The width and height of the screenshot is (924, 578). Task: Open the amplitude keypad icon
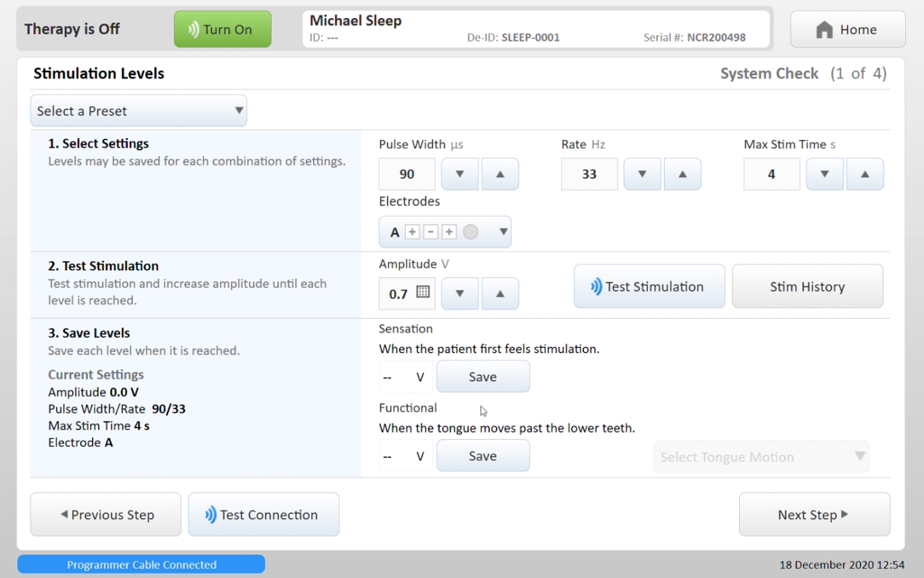[422, 292]
